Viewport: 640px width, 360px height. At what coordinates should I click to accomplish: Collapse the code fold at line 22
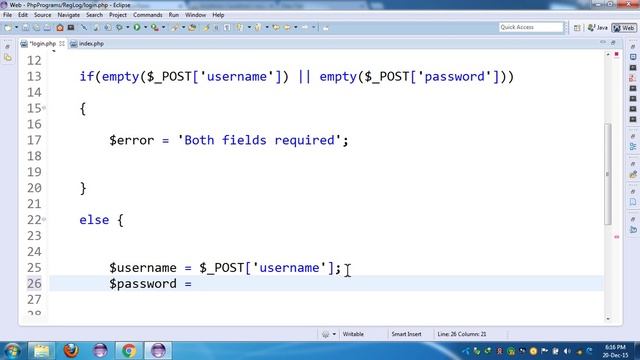44,220
